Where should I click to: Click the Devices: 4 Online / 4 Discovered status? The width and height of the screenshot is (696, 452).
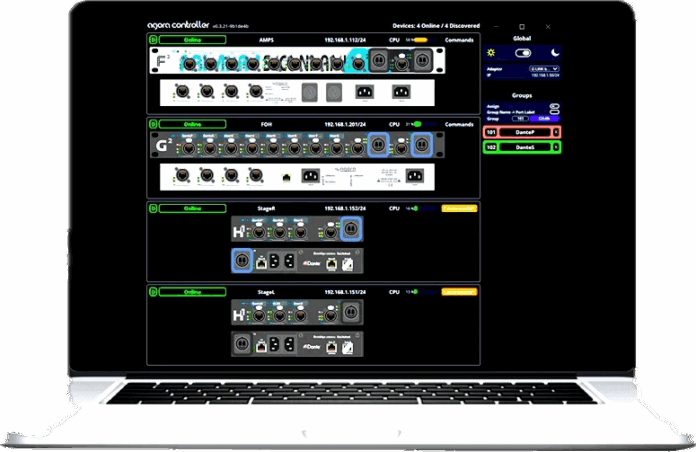[436, 26]
